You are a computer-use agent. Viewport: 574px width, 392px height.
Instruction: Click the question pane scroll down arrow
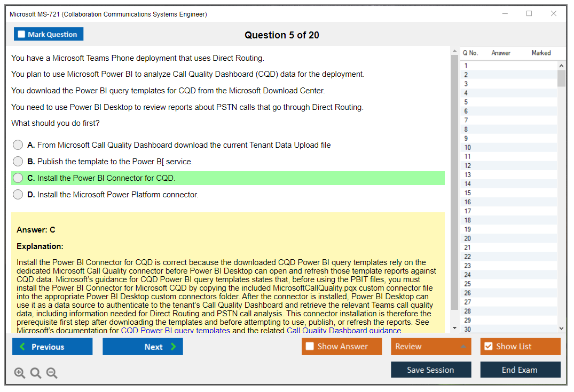(x=454, y=328)
